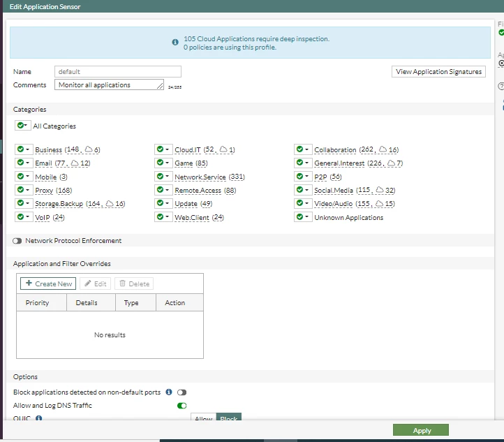Viewport: 504px width, 442px height.
Task: Open action dropdown for Game category
Action: pos(163,163)
